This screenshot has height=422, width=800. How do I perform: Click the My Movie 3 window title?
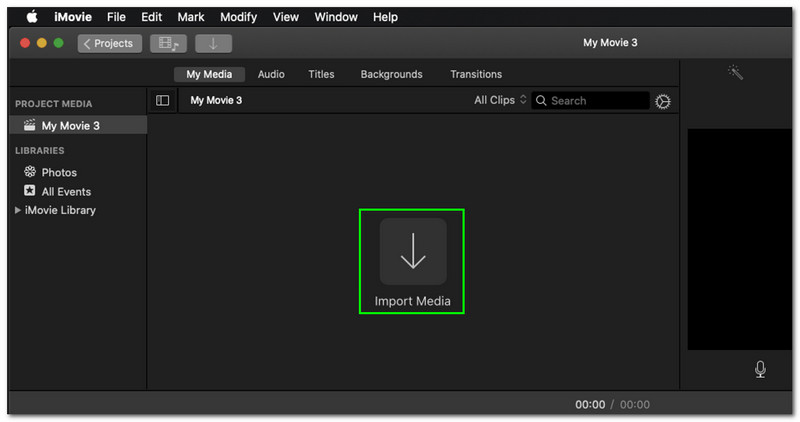610,43
